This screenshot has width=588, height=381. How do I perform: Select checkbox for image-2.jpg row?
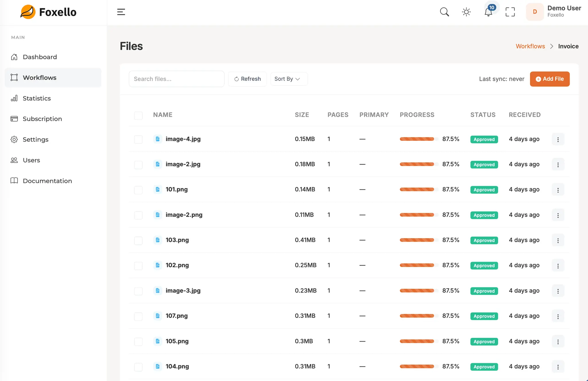(138, 165)
